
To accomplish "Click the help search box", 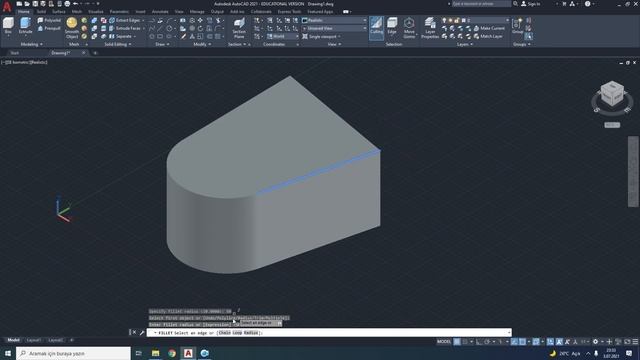I will tap(481, 4).
